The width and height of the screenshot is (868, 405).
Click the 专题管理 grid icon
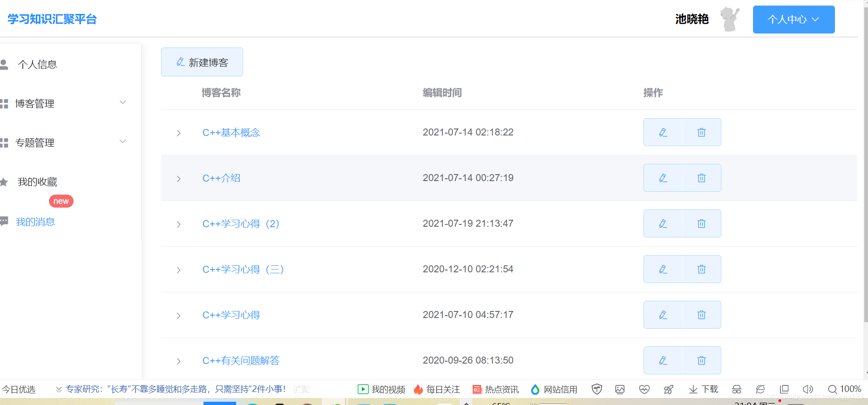[x=4, y=142]
